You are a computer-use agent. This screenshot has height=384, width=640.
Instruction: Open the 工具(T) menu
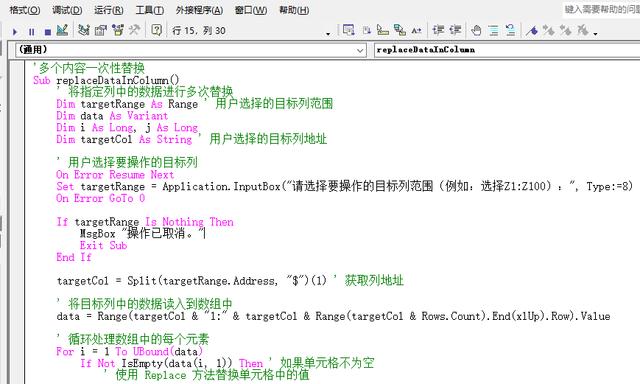(150, 10)
